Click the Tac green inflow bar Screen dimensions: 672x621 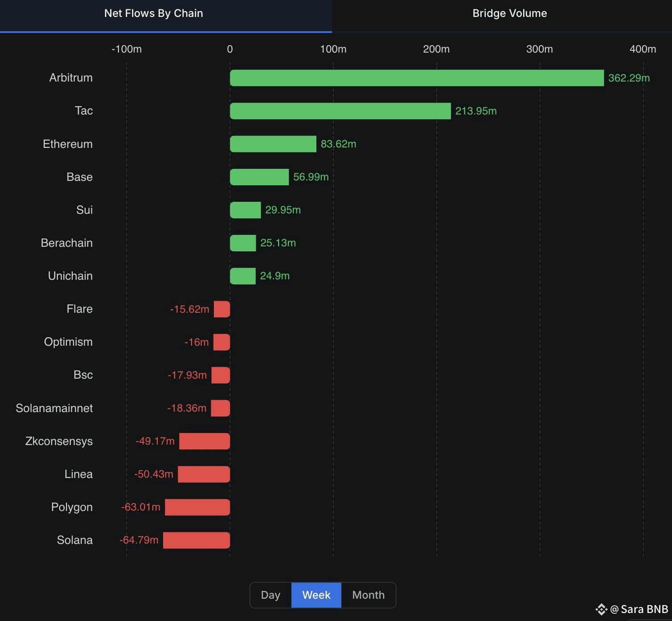[x=340, y=111]
